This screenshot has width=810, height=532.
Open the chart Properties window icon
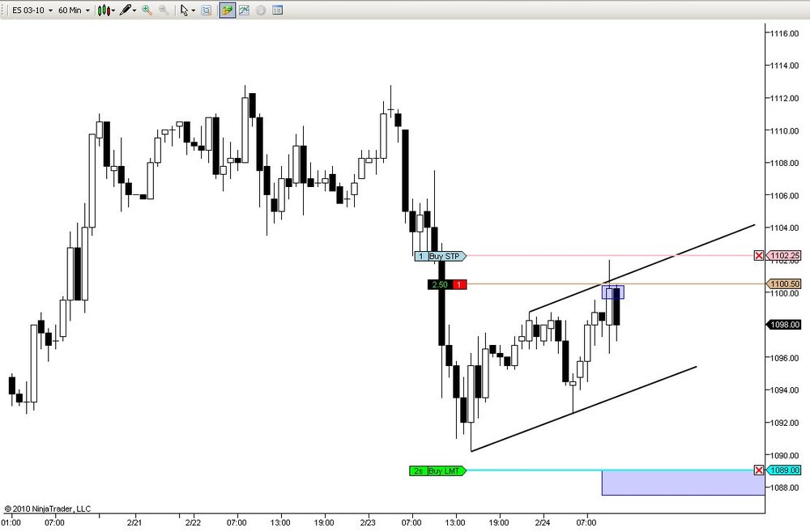277,10
